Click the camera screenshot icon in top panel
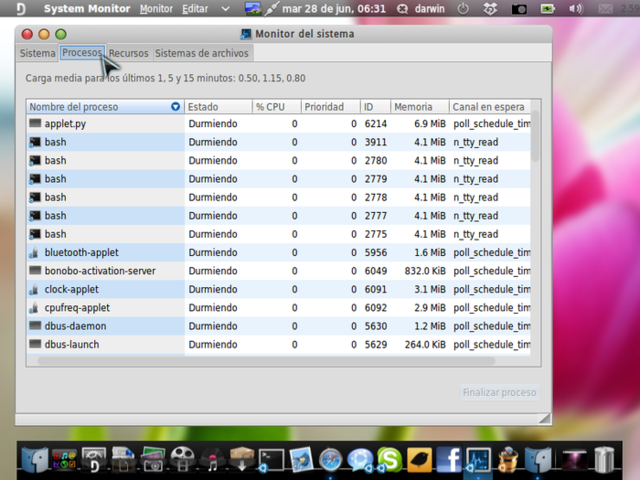 click(519, 9)
